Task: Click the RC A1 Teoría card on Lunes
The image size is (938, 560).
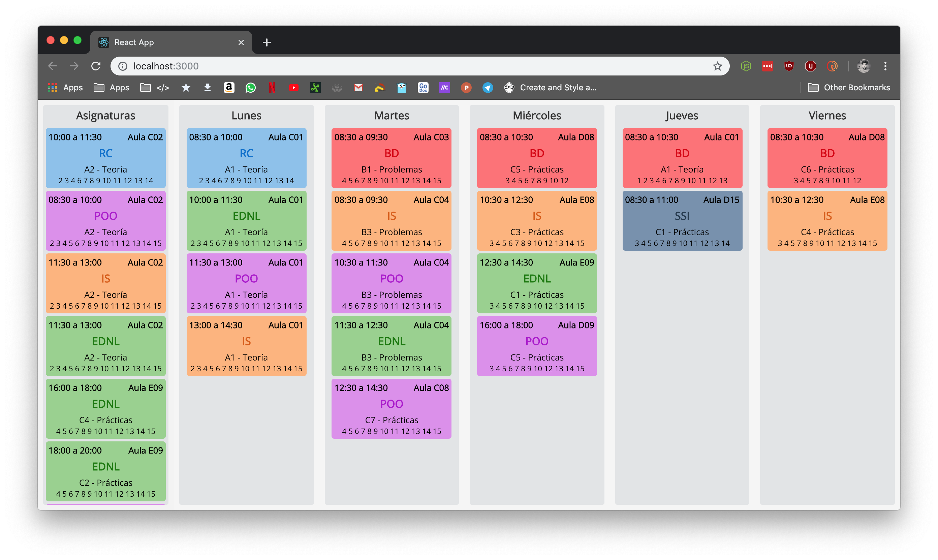Action: coord(246,158)
